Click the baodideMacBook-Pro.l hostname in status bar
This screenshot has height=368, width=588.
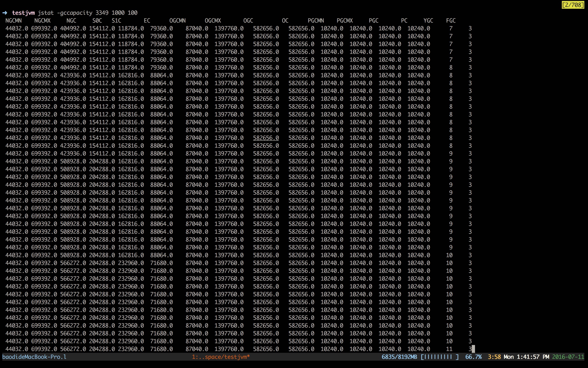[34, 357]
